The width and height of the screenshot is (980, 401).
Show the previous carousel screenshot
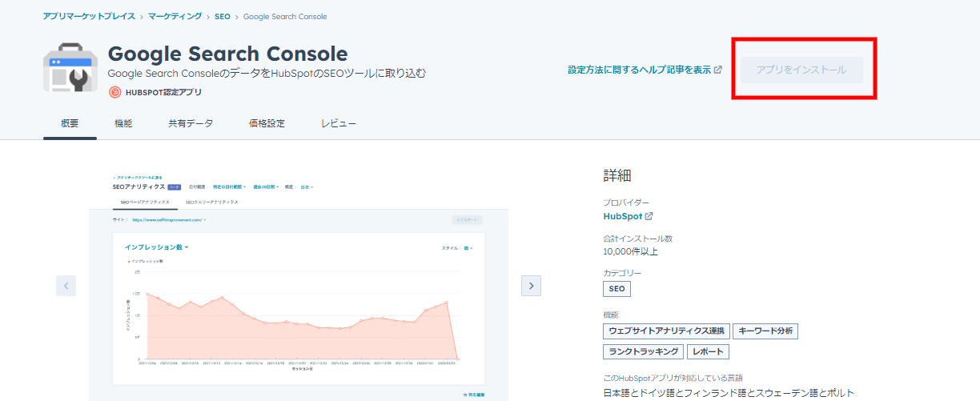[66, 286]
